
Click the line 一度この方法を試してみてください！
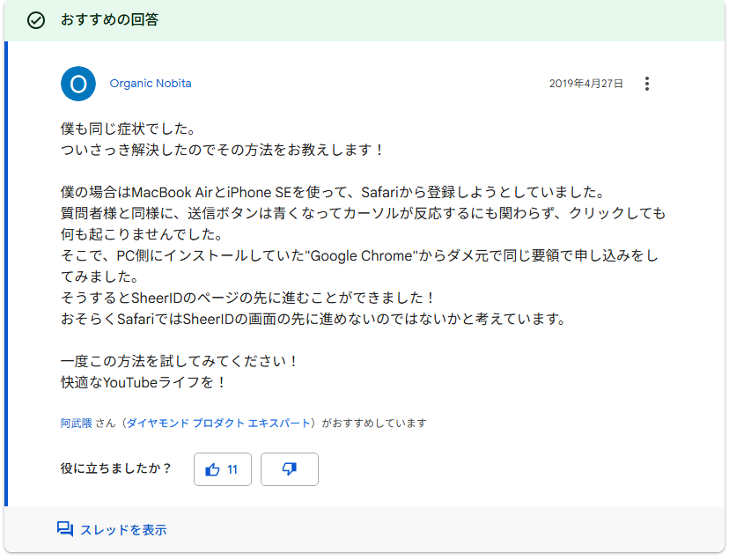(180, 361)
